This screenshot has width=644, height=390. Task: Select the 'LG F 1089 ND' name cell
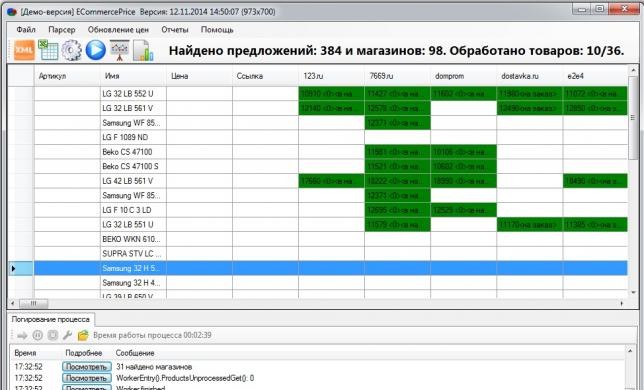click(x=133, y=137)
